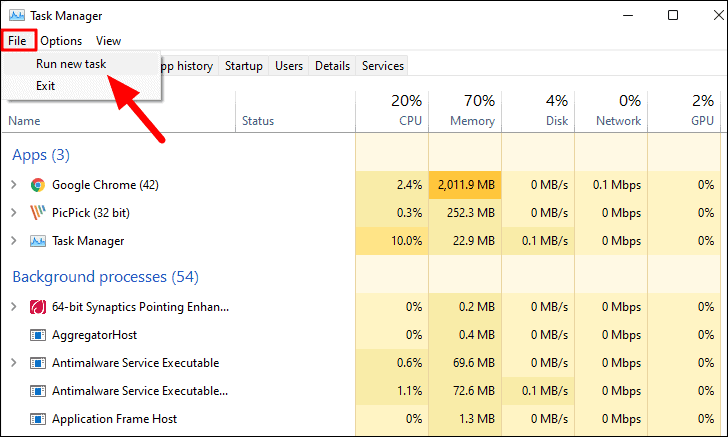Click the Synaptics Pointing Enhancer icon
728x437 pixels.
point(38,307)
